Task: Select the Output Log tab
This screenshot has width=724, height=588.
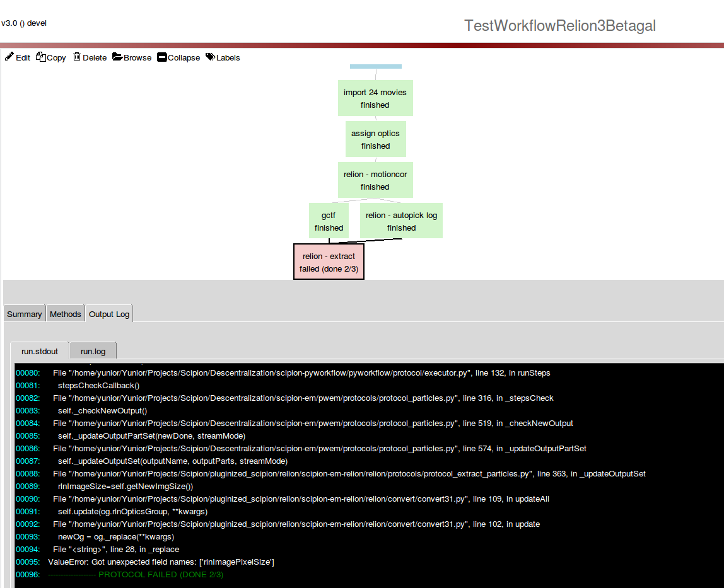Action: click(108, 313)
